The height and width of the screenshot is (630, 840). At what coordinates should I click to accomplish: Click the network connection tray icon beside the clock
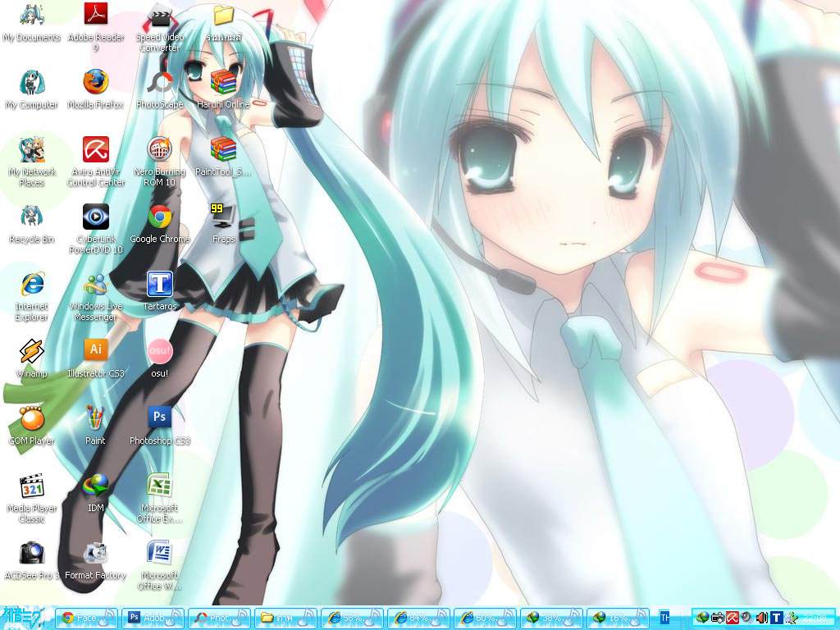point(792,619)
